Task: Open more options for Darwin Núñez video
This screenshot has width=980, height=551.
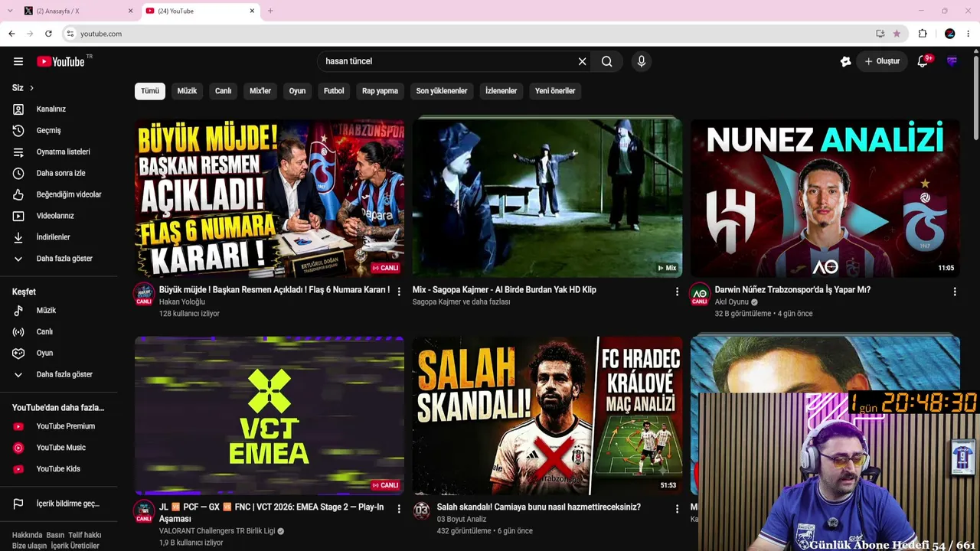Action: point(955,292)
